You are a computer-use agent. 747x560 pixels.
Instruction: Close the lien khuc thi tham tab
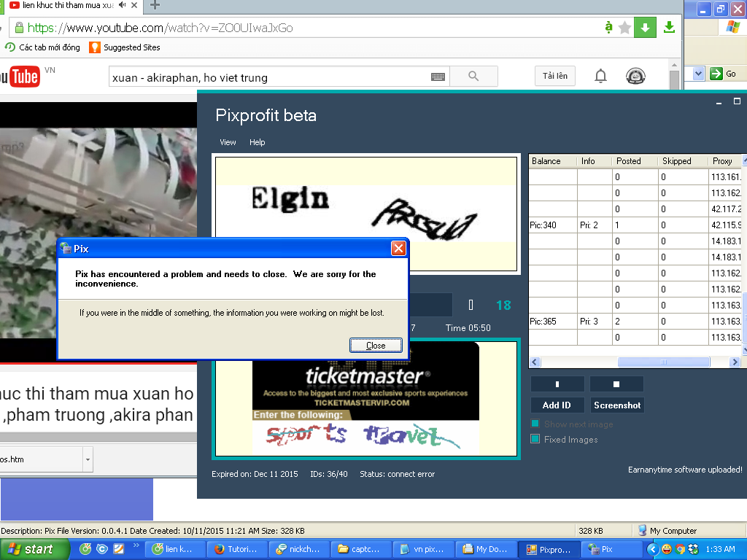point(134,5)
